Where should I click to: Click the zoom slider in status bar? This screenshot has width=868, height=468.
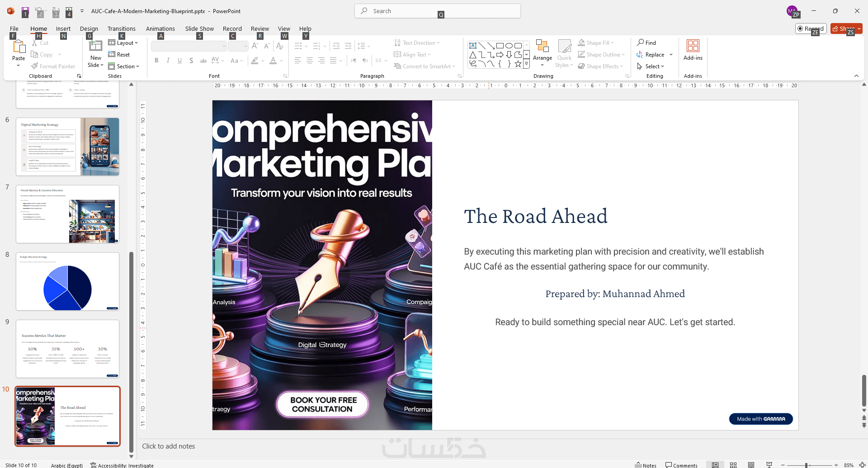pos(807,465)
